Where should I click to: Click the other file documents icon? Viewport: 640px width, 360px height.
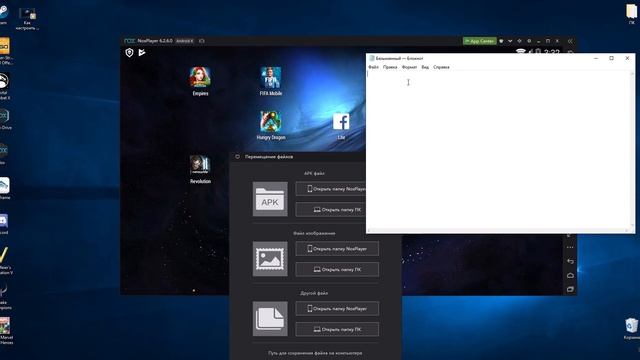click(x=270, y=319)
